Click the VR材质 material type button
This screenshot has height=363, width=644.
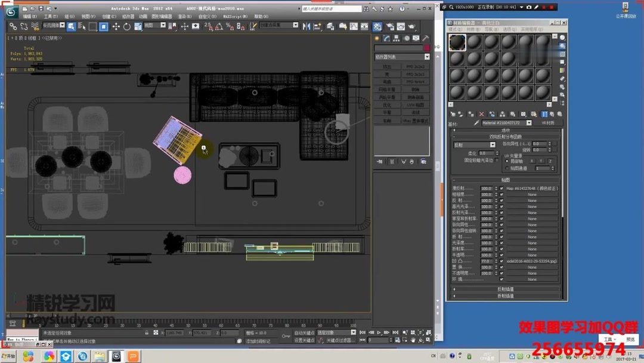(x=549, y=122)
